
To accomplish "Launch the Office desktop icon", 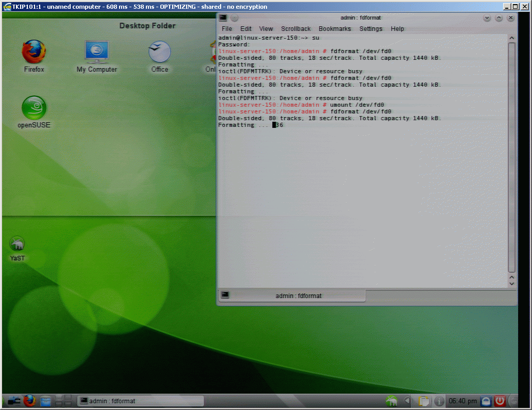I will 159,56.
